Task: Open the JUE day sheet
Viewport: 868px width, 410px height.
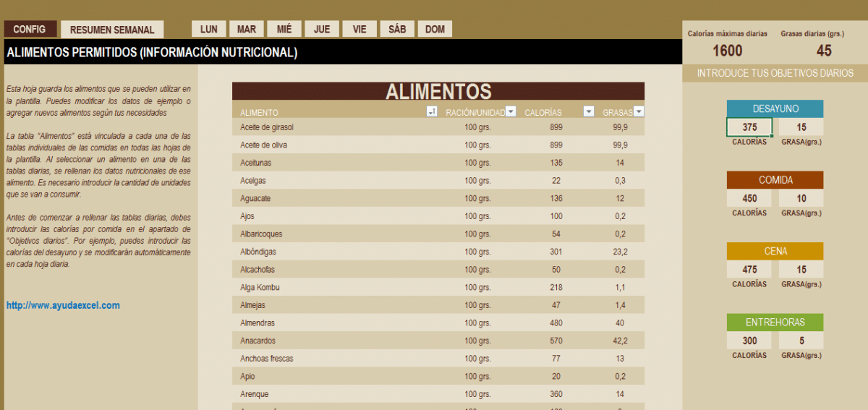Action: tap(322, 29)
